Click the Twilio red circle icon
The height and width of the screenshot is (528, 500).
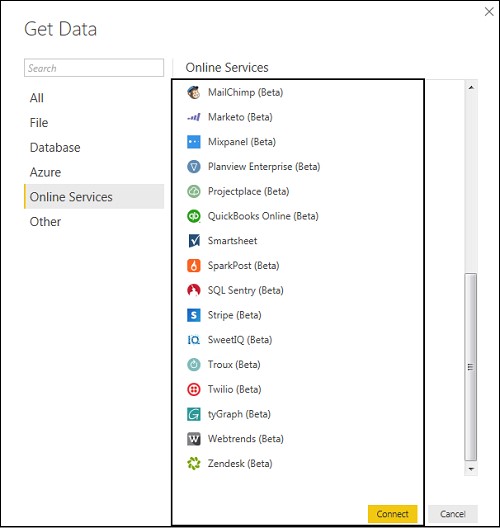194,389
